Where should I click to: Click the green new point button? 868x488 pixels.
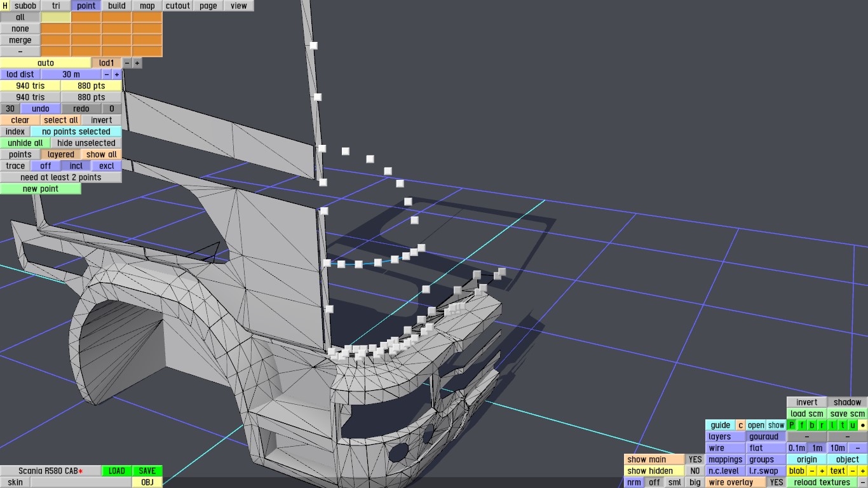(41, 189)
